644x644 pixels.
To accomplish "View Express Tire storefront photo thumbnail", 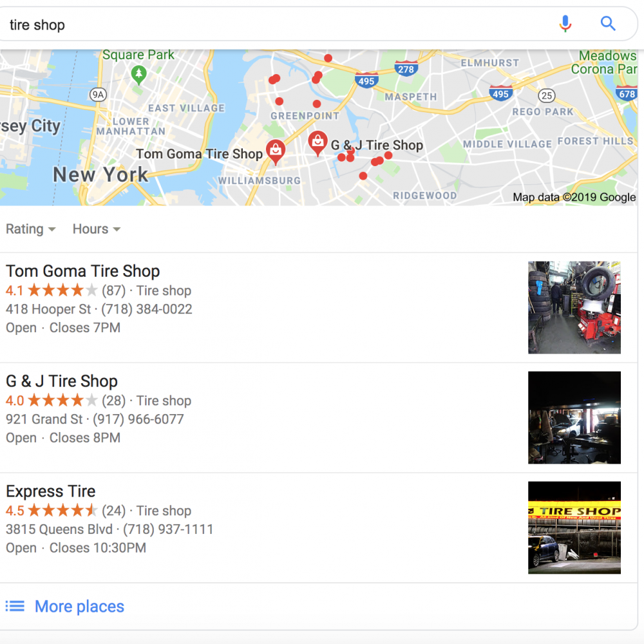I will click(574, 528).
